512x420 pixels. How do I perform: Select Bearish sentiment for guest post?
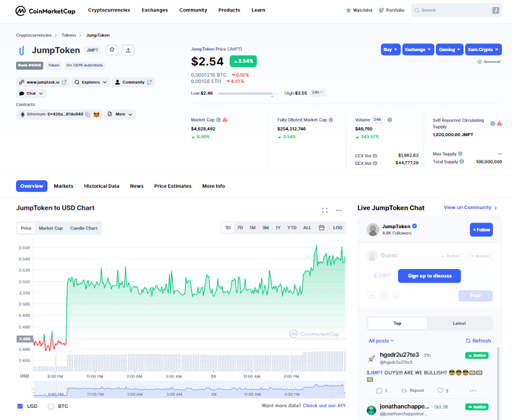click(479, 256)
